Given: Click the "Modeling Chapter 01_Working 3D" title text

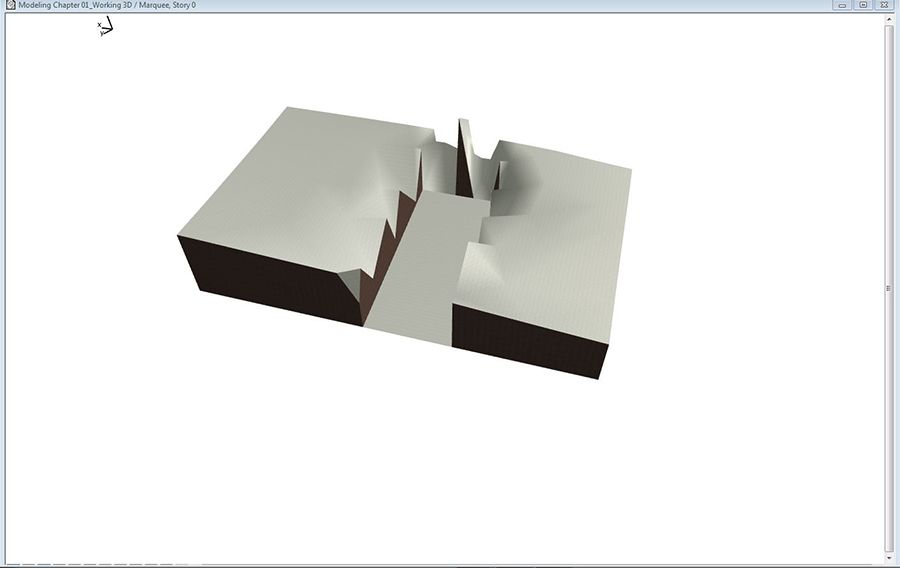Looking at the screenshot, I should point(75,5).
